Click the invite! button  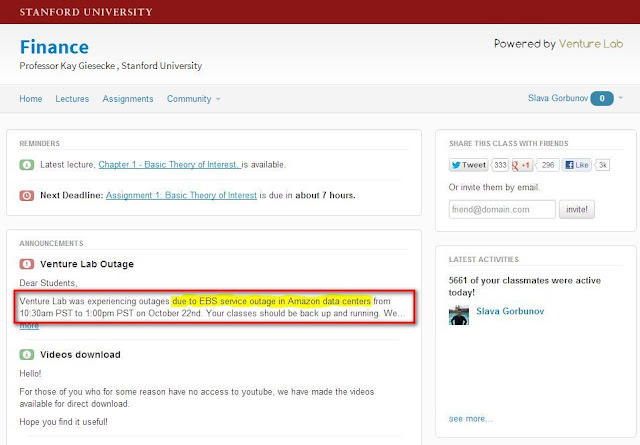click(576, 209)
